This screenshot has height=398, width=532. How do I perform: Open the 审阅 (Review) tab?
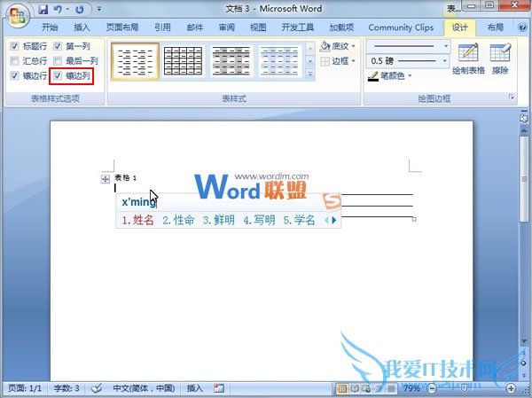click(x=227, y=27)
